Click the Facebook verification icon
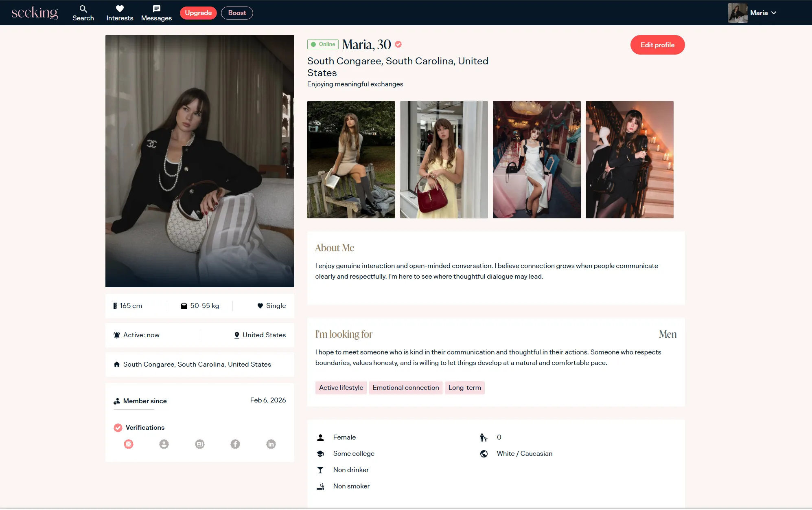The height and width of the screenshot is (510, 812). point(235,444)
